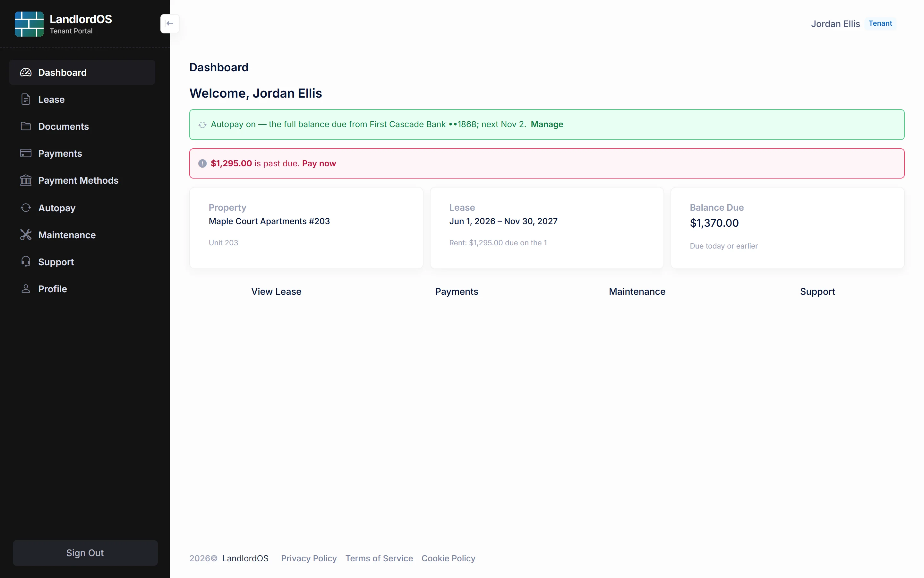Click the Lease card showing Jun 1, 2026
This screenshot has width=924, height=578.
[x=547, y=228]
